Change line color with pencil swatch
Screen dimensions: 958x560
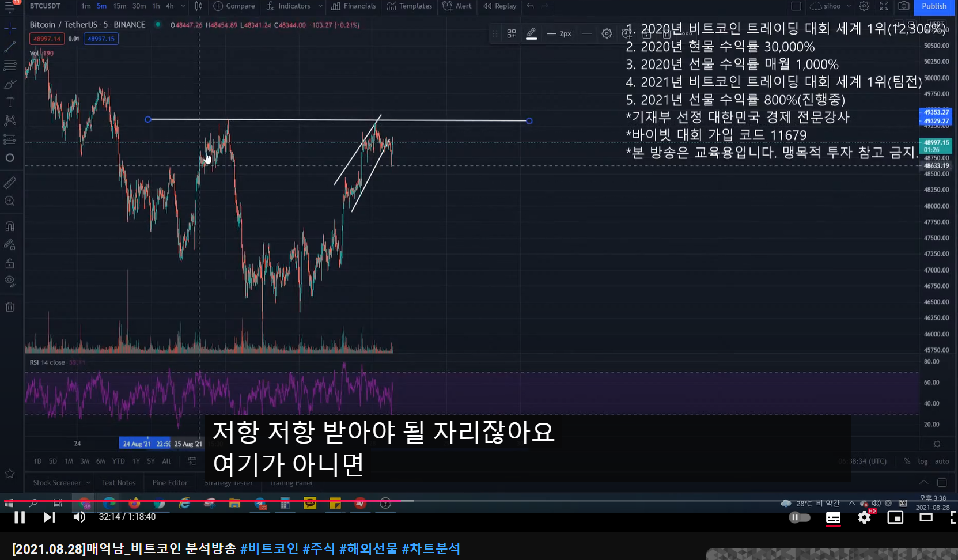532,34
